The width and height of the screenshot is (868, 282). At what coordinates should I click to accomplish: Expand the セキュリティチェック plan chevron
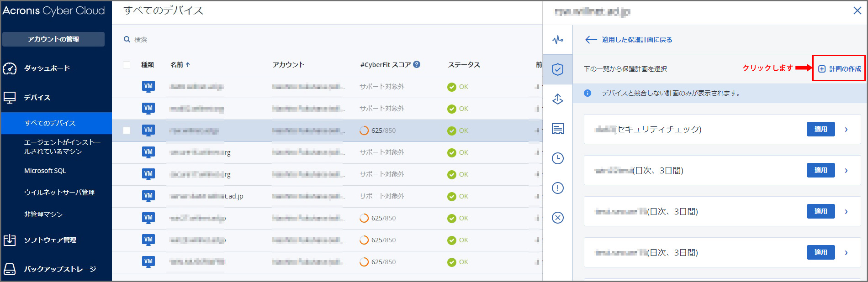pyautogui.click(x=846, y=130)
